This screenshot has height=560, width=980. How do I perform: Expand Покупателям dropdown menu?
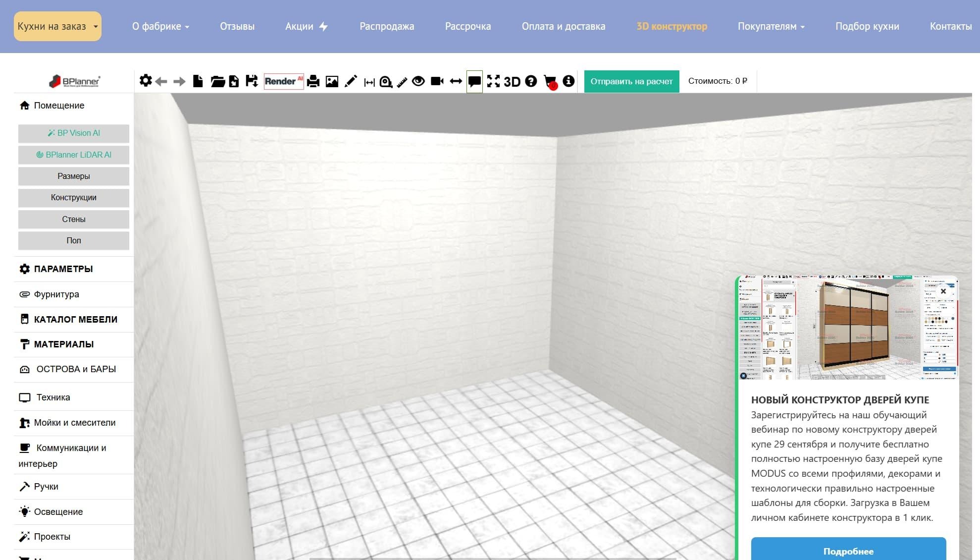coord(771,26)
